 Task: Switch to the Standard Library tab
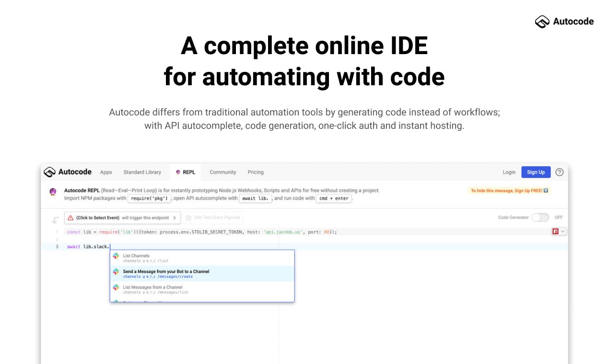142,172
